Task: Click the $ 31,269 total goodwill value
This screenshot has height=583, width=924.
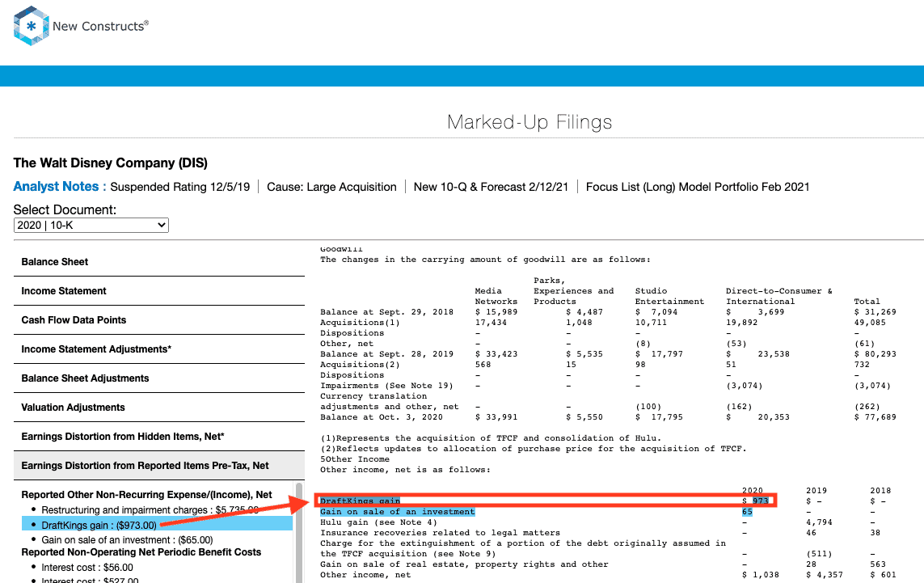Action: [875, 312]
